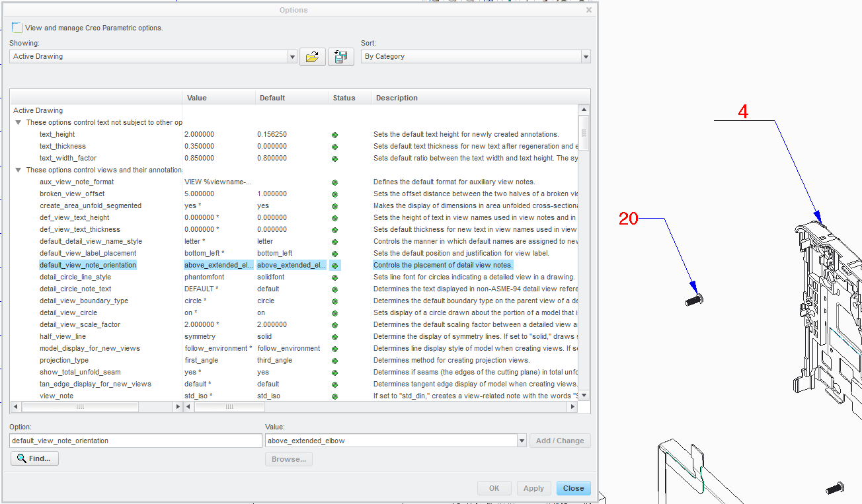
Task: Click balloon number 4 in the drawing
Action: tap(743, 112)
